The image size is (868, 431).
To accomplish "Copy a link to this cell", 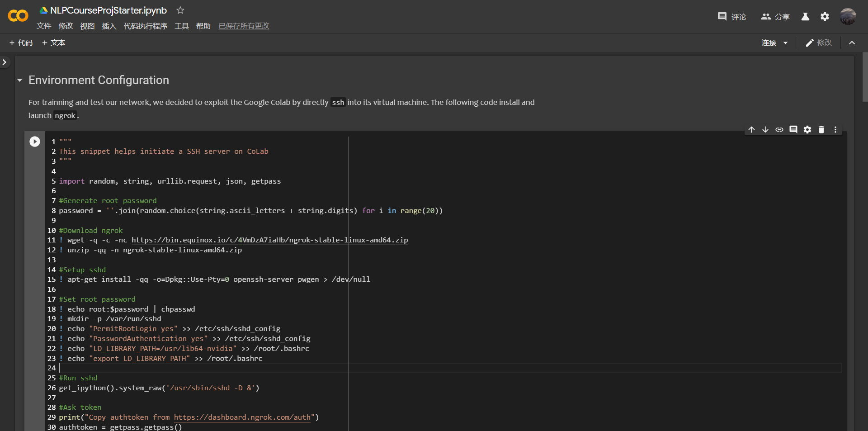I will tap(780, 130).
